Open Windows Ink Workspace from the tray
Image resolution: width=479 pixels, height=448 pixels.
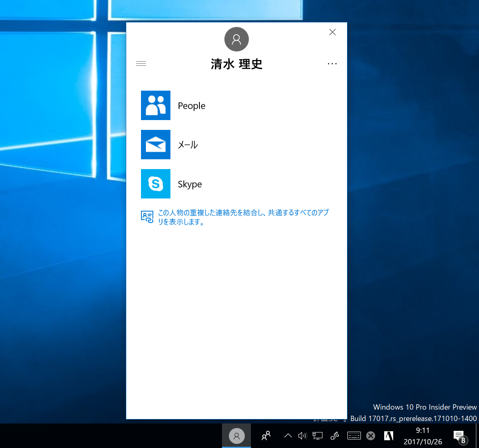click(334, 435)
